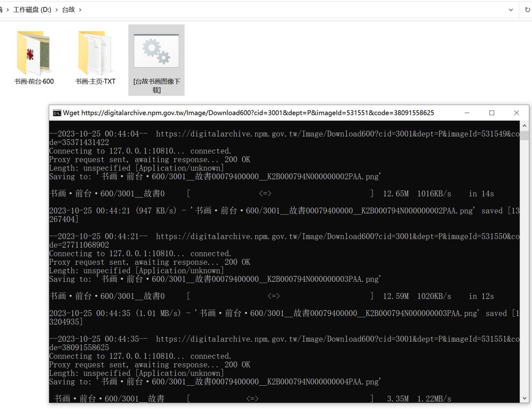The image size is (532, 414).
Task: Expand the chevron before 工作磁盘 (D:)
Action: pos(8,10)
